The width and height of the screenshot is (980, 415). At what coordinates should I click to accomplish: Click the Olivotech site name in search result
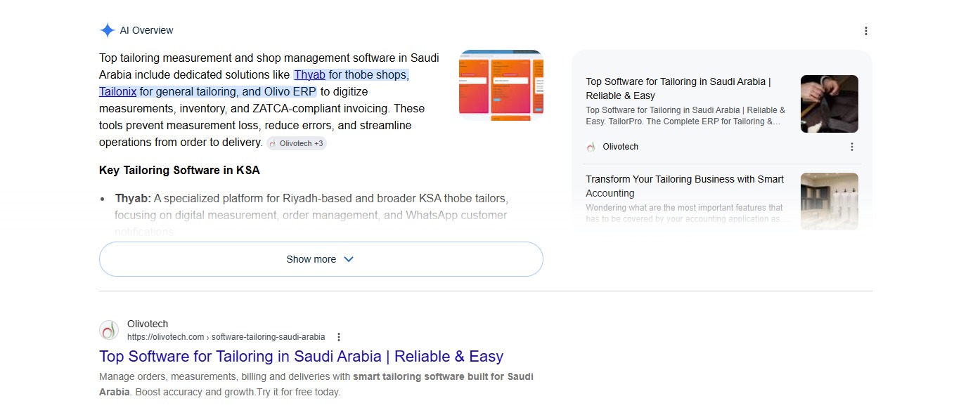click(x=148, y=324)
